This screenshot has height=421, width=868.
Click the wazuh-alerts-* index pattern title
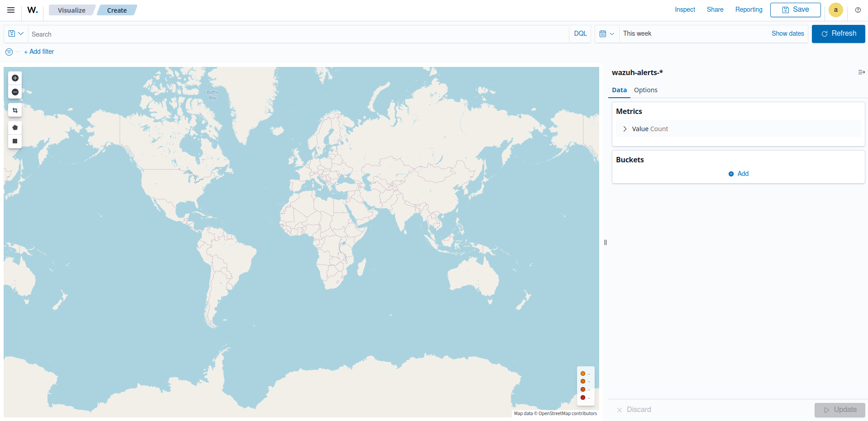point(637,72)
